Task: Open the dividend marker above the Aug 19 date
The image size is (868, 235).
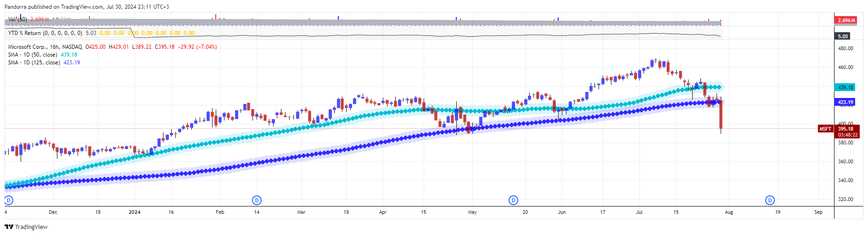Action: click(x=770, y=200)
